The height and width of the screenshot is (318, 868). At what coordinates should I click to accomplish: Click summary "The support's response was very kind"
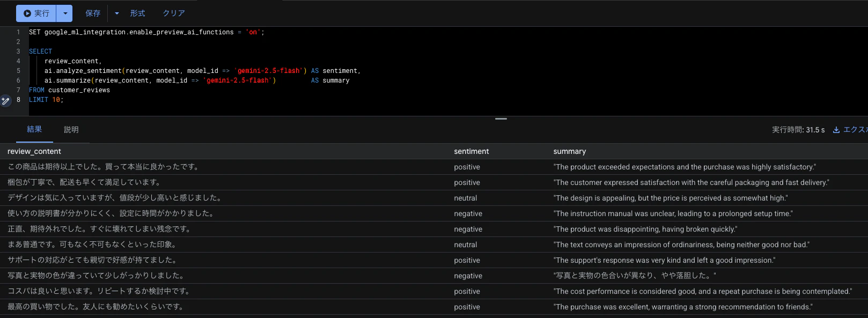[664, 260]
